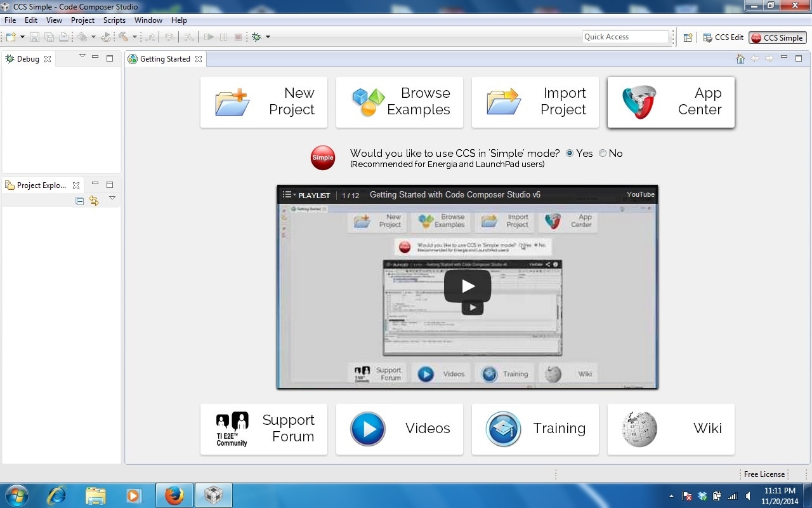
Task: Open the Project menu
Action: [x=82, y=20]
